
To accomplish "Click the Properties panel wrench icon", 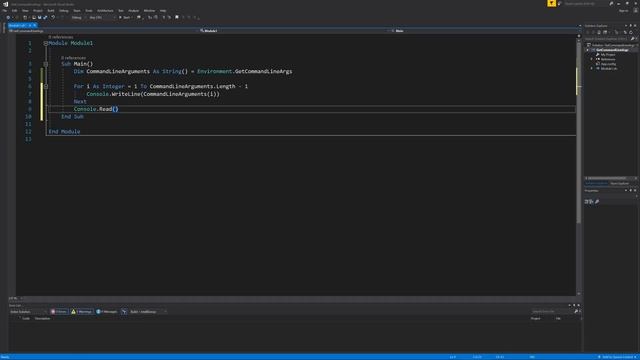I will pos(597,202).
